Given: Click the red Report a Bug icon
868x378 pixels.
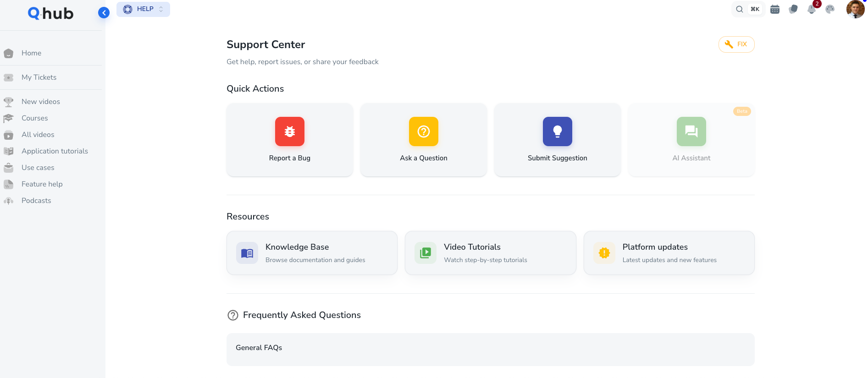Looking at the screenshot, I should (289, 131).
